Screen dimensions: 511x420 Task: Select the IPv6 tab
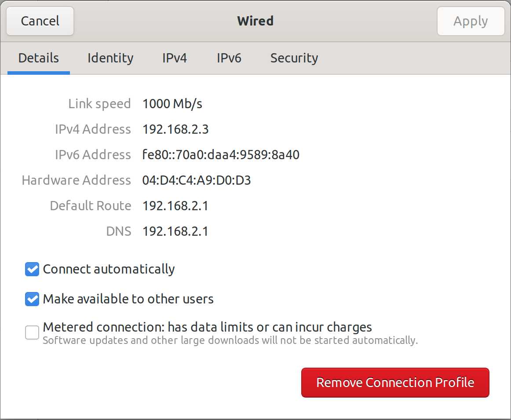pos(229,58)
